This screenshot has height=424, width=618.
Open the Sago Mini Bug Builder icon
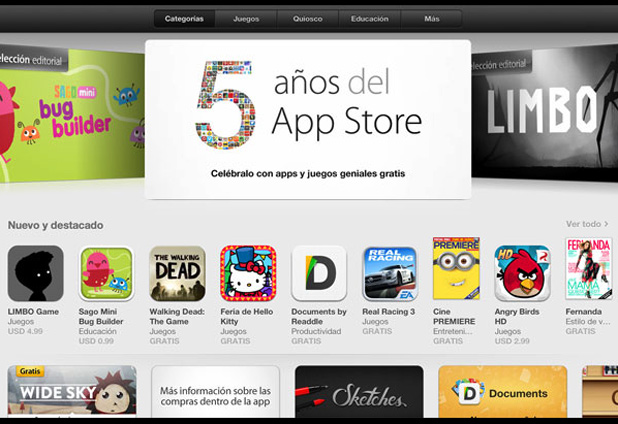point(106,273)
